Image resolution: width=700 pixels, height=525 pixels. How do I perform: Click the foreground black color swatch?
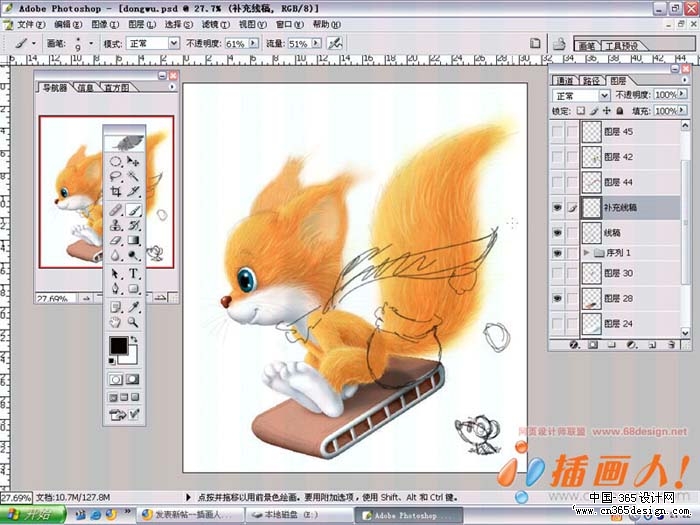pyautogui.click(x=119, y=346)
